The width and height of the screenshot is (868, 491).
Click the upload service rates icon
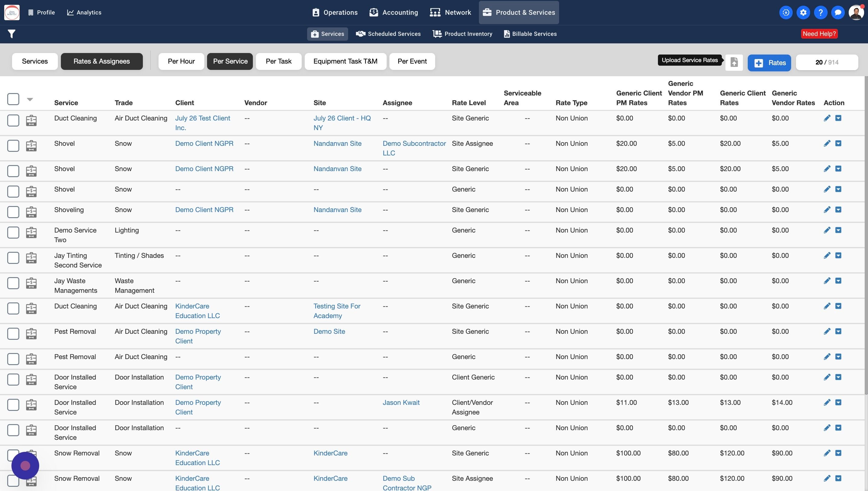click(734, 62)
